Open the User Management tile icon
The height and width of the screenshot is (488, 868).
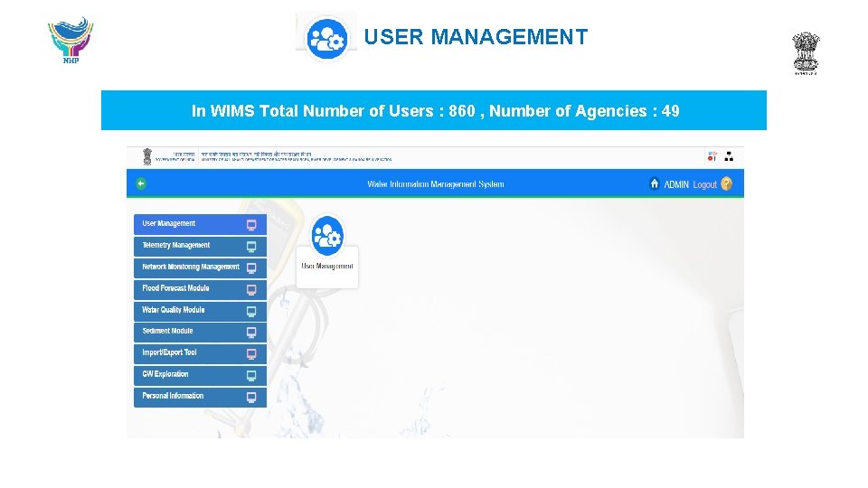[x=327, y=236]
